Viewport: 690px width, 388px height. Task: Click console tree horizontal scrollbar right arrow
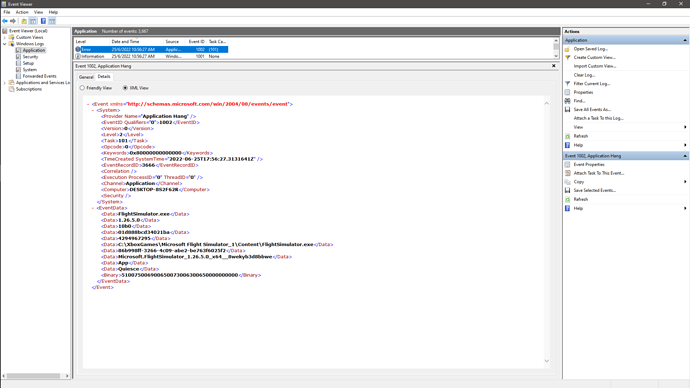[67, 376]
